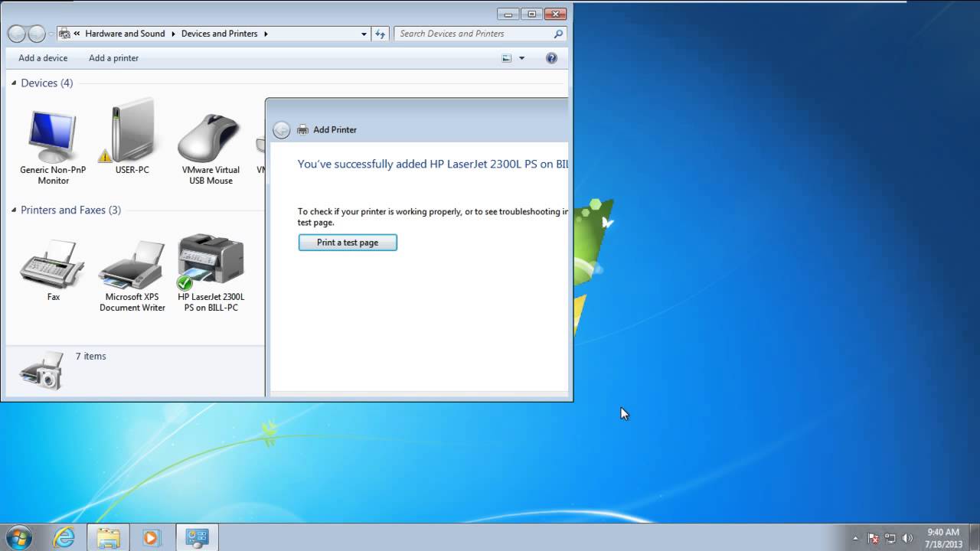The width and height of the screenshot is (980, 551).
Task: Click the Add Printer title text
Action: coord(335,130)
